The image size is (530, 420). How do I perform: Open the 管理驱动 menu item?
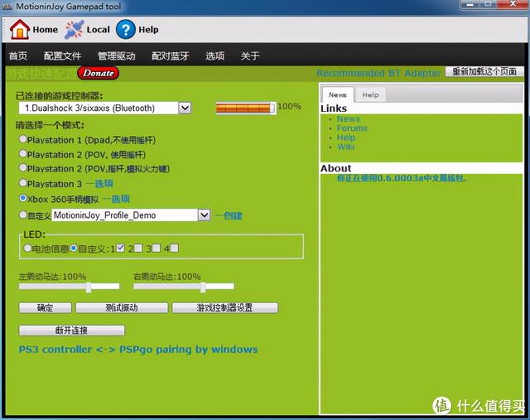[x=116, y=56]
